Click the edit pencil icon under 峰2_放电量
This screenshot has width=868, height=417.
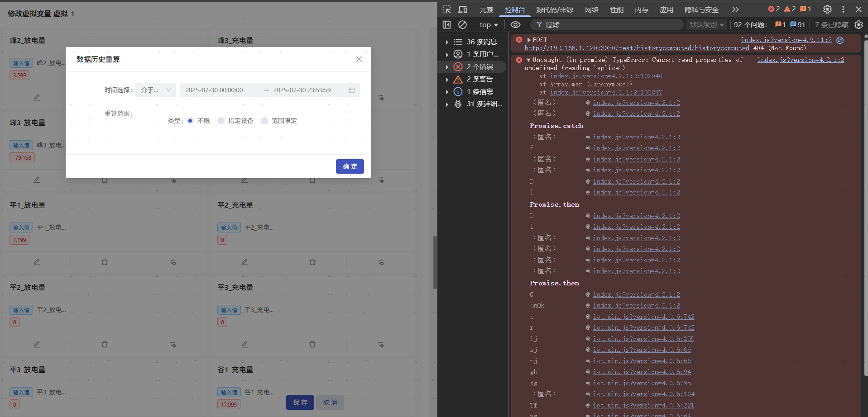click(37, 97)
